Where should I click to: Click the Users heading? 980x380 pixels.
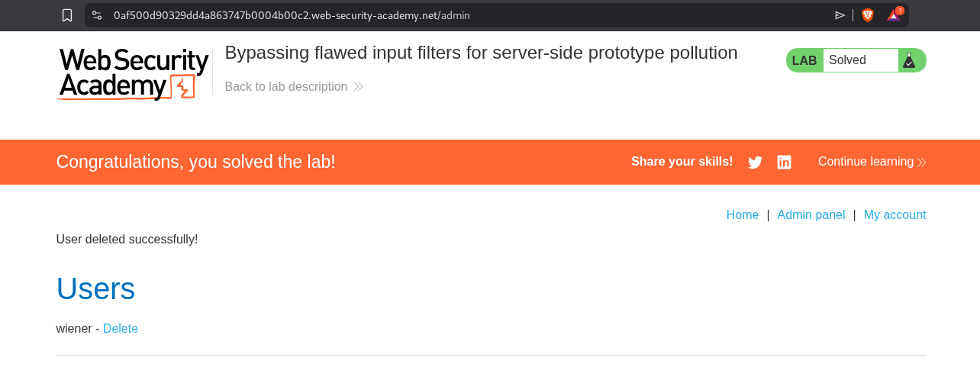point(95,288)
